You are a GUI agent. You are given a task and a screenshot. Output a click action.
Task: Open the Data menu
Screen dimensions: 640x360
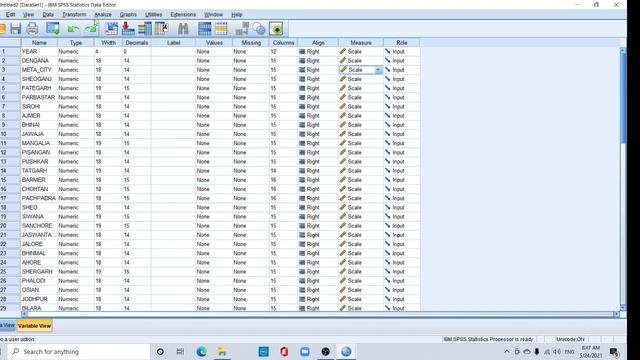pos(48,14)
